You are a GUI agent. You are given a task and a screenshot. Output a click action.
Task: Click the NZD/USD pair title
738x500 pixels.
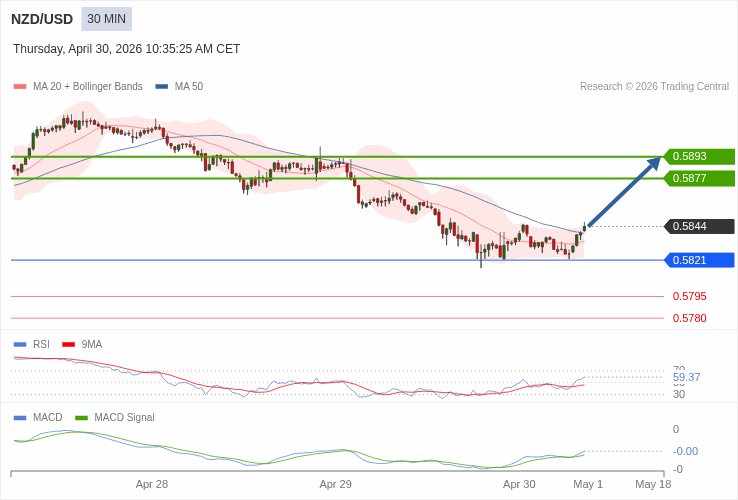[42, 19]
